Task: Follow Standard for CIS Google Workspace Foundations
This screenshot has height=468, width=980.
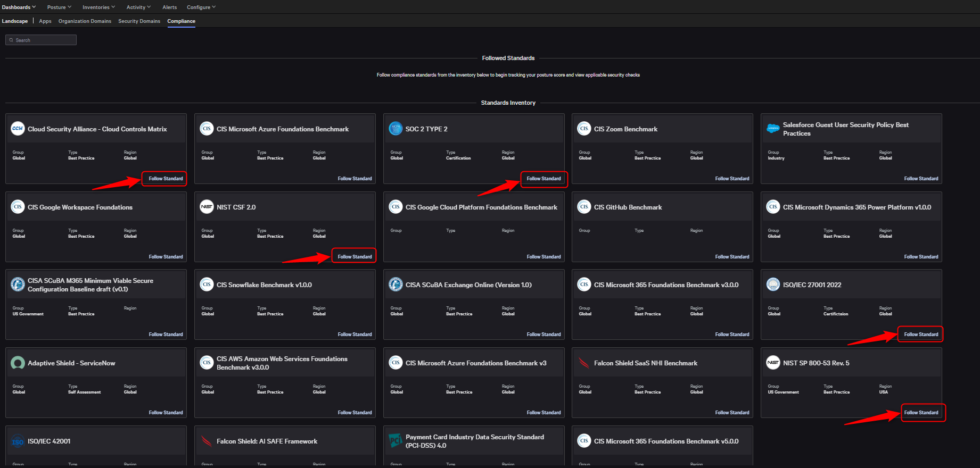Action: 166,257
